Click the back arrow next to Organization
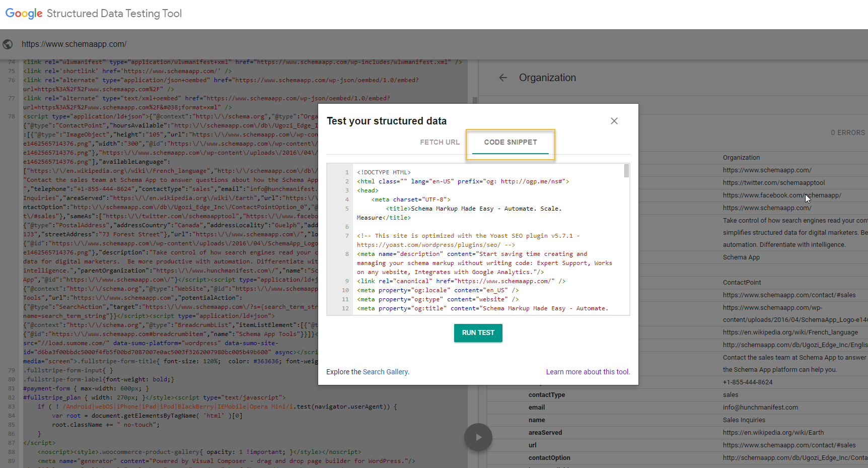Viewport: 868px width, 468px height. (x=503, y=78)
